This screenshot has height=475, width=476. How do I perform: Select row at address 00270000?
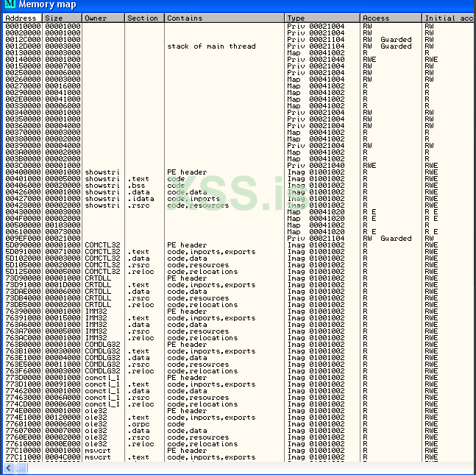(x=238, y=86)
